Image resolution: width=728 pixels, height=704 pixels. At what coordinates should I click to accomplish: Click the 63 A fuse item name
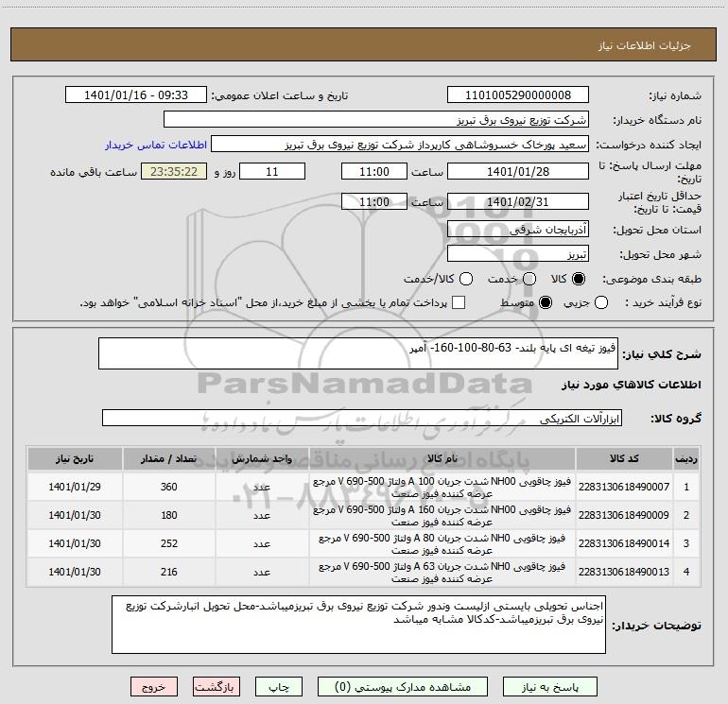click(x=442, y=573)
